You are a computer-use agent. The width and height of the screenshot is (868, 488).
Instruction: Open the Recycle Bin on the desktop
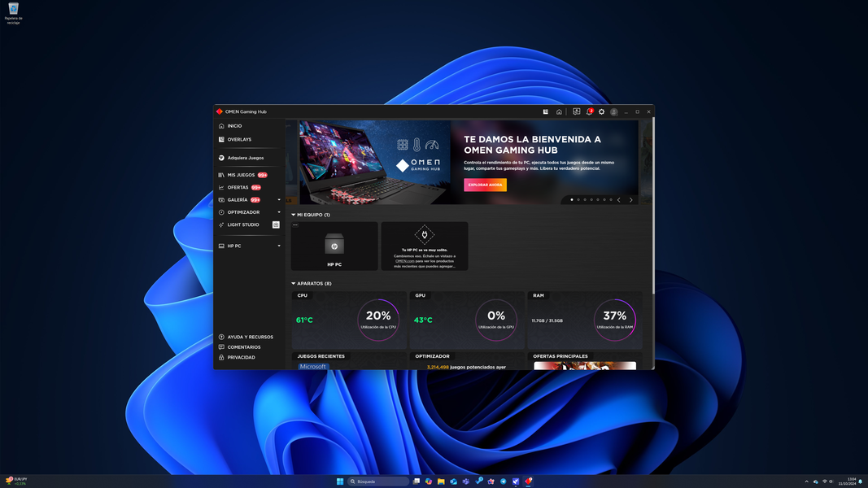[x=13, y=13]
